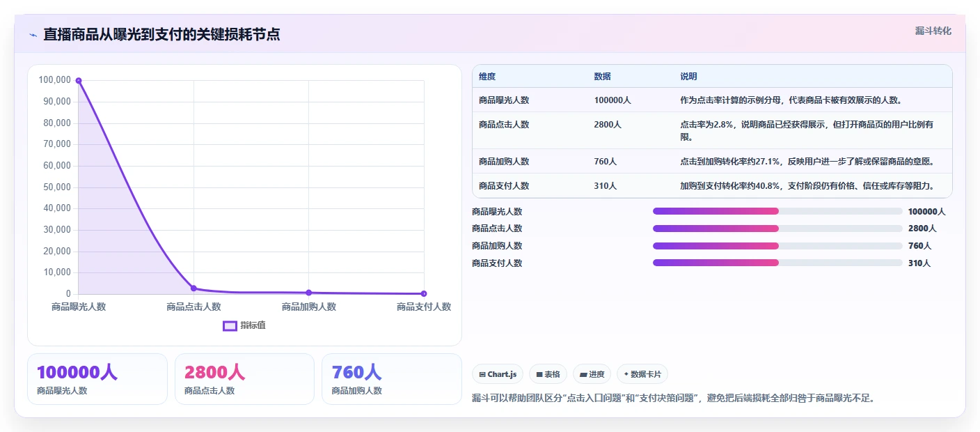Click 商品曝光人数 in the table's first column
This screenshot has width=980, height=432.
pyautogui.click(x=504, y=100)
